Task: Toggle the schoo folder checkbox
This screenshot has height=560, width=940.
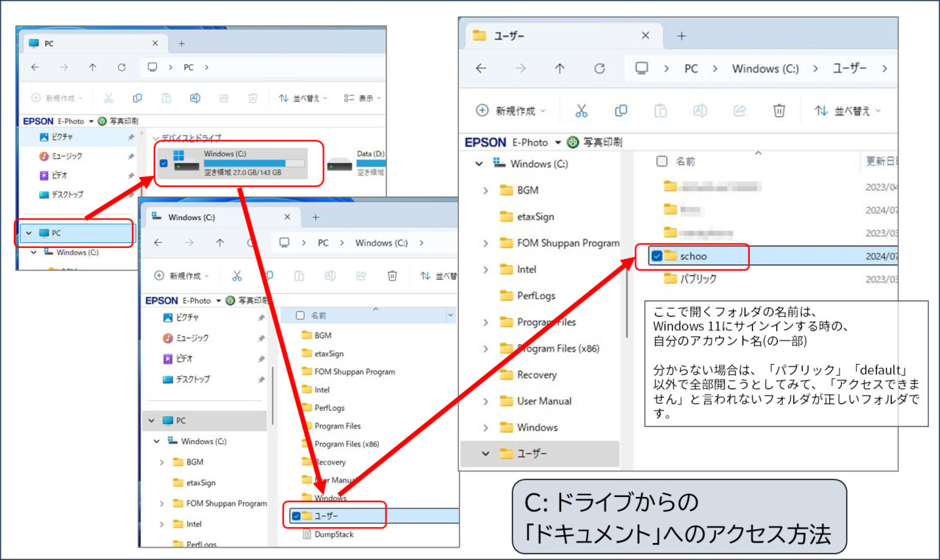Action: coord(657,256)
